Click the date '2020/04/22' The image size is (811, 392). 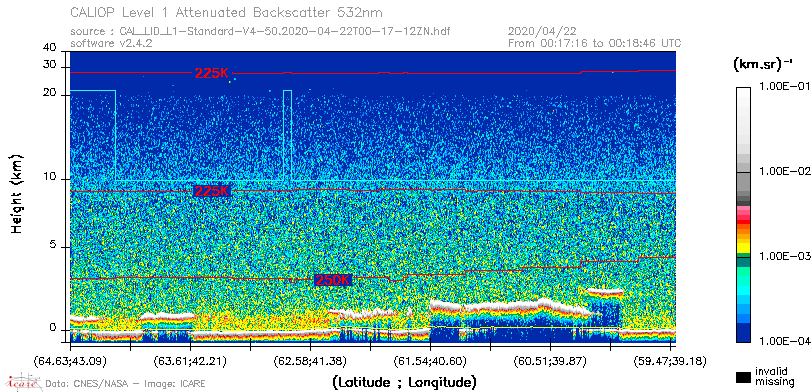[542, 32]
